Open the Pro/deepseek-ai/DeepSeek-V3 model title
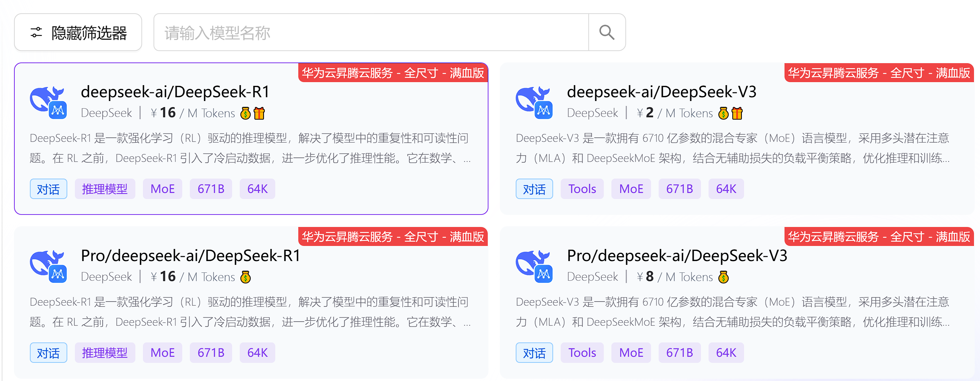The height and width of the screenshot is (381, 980). 677,255
